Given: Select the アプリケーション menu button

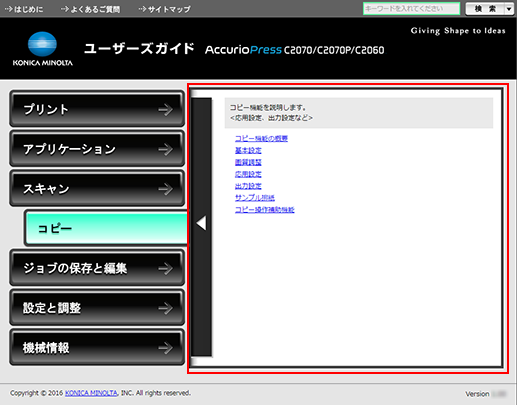Looking at the screenshot, I should [97, 148].
